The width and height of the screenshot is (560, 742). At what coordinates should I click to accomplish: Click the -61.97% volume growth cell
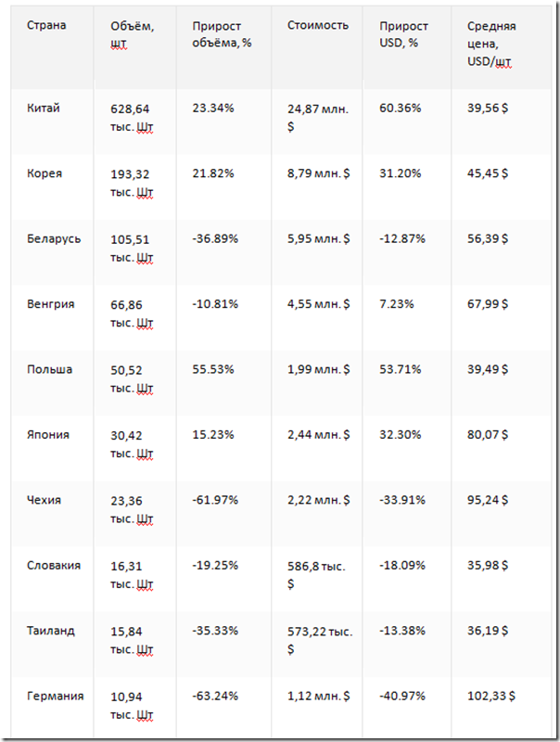click(215, 500)
